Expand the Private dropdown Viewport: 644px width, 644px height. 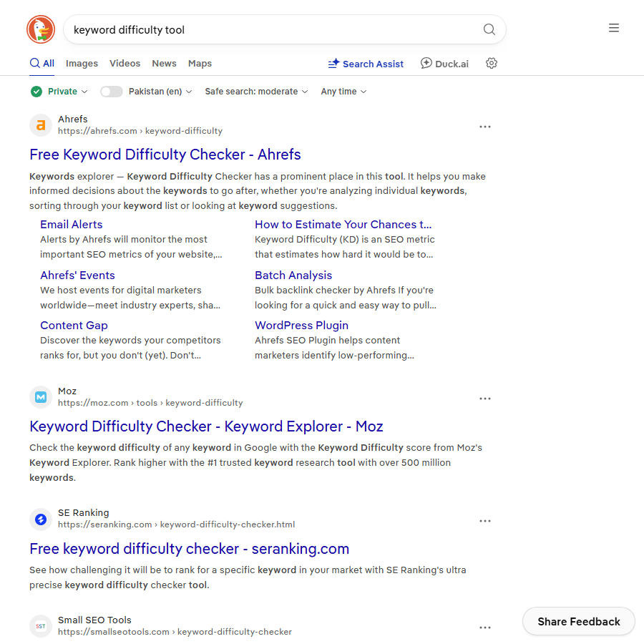(x=67, y=91)
